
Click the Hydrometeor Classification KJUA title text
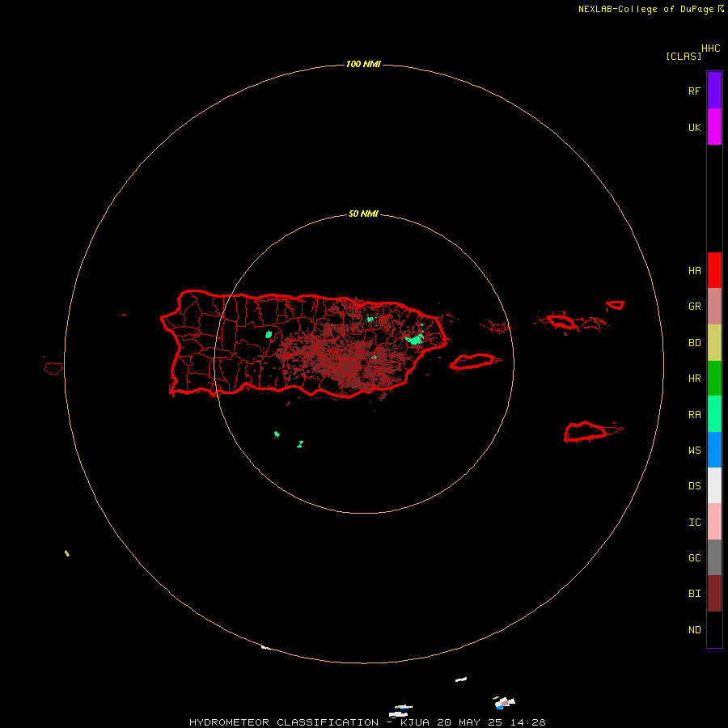[367, 722]
